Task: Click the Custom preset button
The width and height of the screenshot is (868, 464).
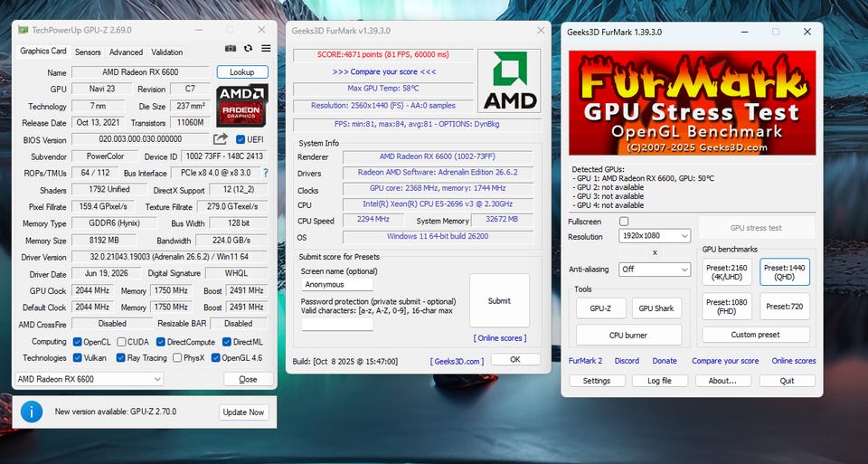Action: (x=756, y=335)
